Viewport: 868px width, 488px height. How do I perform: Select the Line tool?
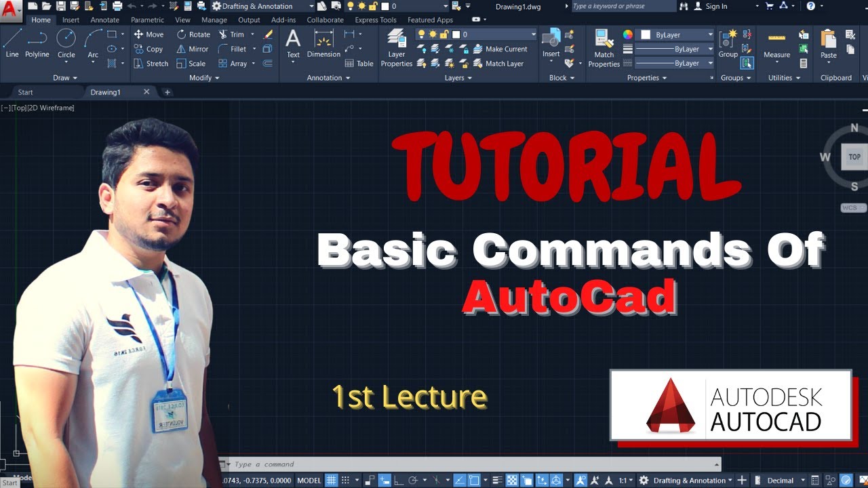click(x=12, y=43)
